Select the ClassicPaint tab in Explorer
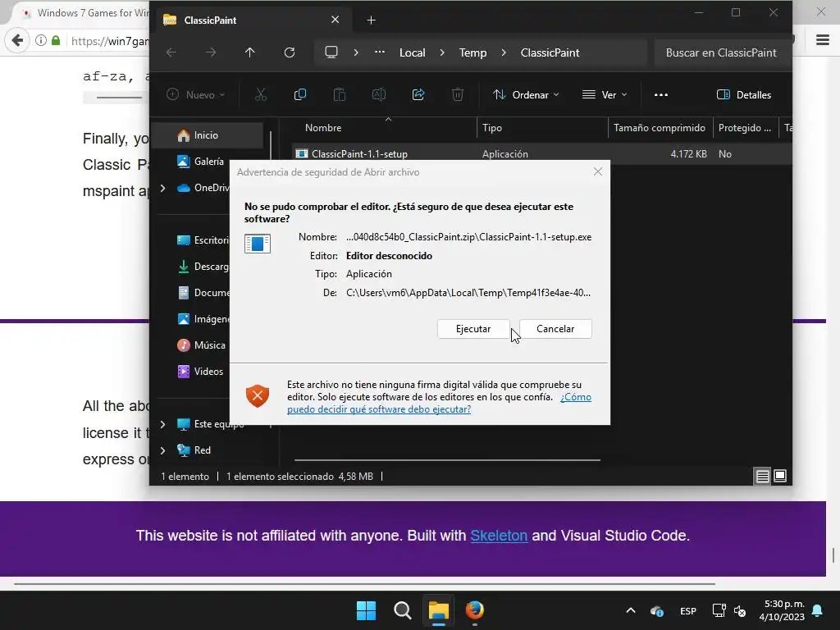This screenshot has width=840, height=630. [252, 20]
